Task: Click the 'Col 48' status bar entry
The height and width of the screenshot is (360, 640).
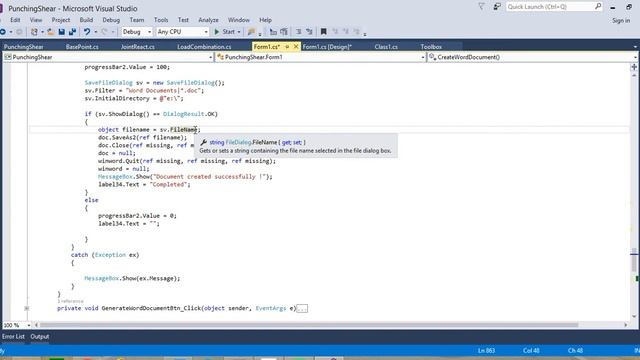Action: [x=531, y=351]
